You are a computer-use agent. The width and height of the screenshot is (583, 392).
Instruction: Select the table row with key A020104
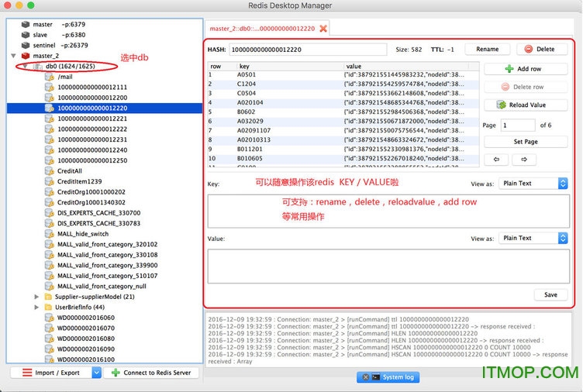tap(343, 102)
